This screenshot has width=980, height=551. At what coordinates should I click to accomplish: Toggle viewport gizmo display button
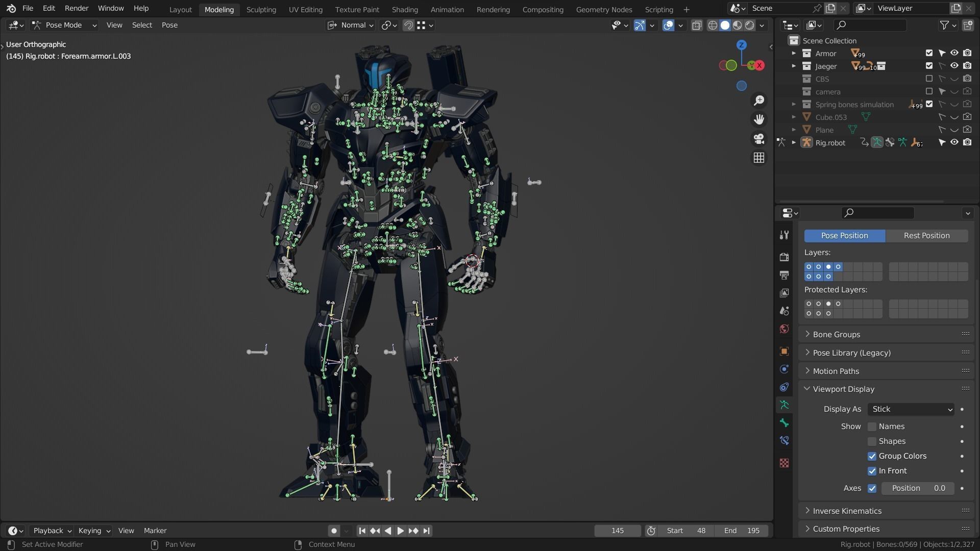coord(640,25)
